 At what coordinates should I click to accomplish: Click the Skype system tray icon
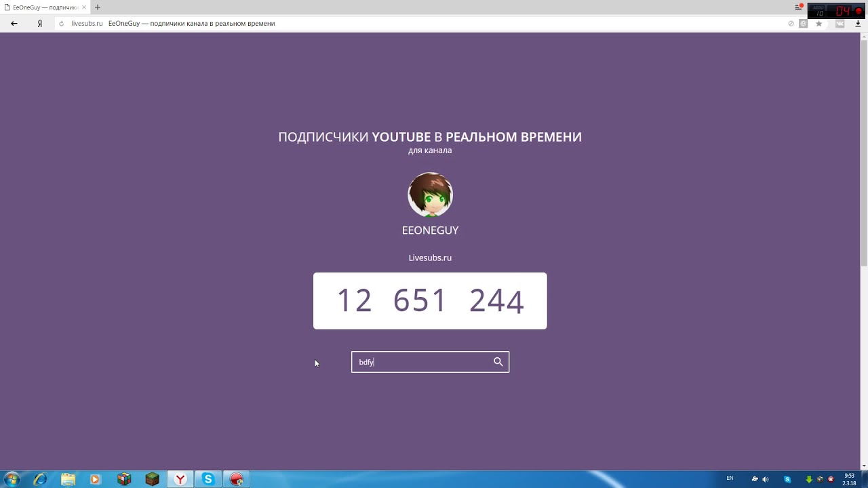click(787, 479)
